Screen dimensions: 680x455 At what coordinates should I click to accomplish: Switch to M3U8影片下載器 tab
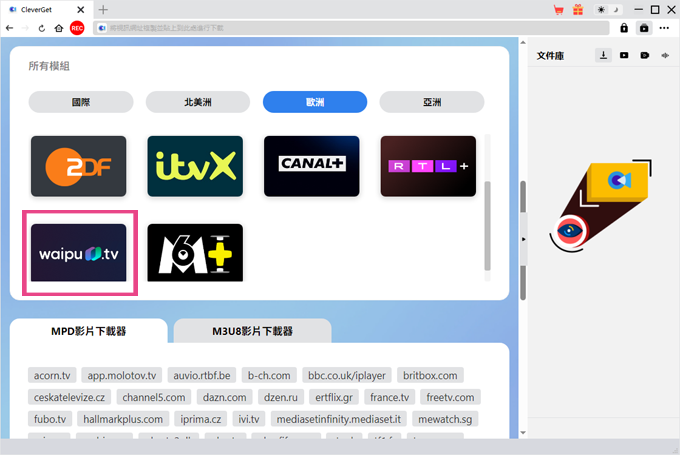tap(252, 331)
